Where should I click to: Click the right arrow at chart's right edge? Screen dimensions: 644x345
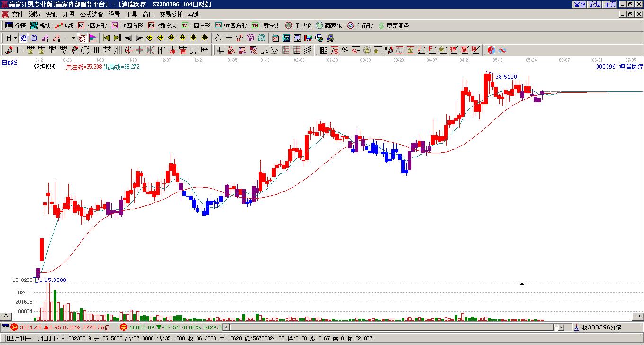(638, 317)
